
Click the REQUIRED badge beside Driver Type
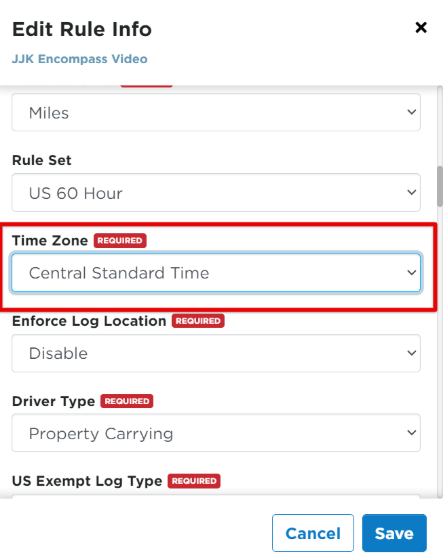tap(127, 401)
